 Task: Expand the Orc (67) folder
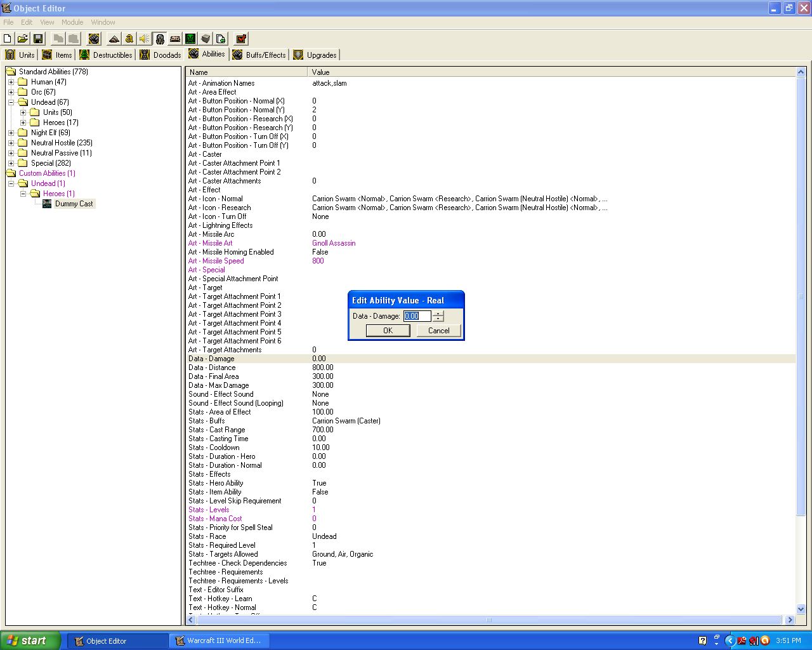click(x=11, y=92)
